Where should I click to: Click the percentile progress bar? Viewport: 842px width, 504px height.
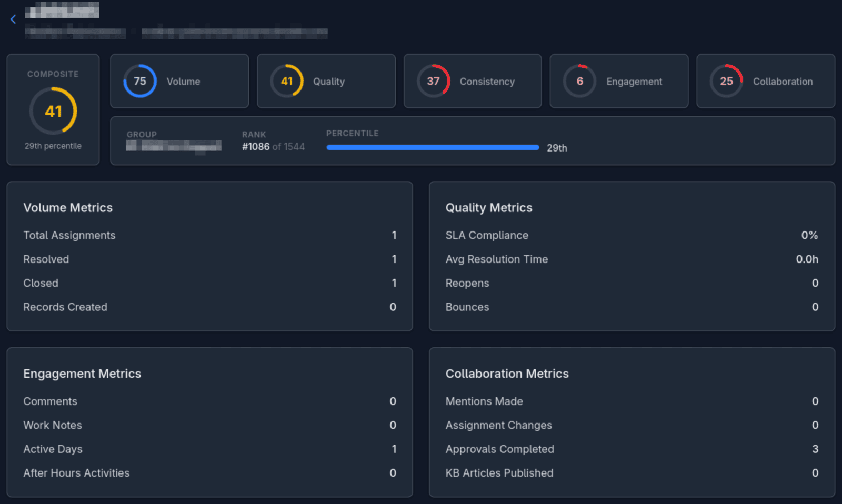click(433, 147)
